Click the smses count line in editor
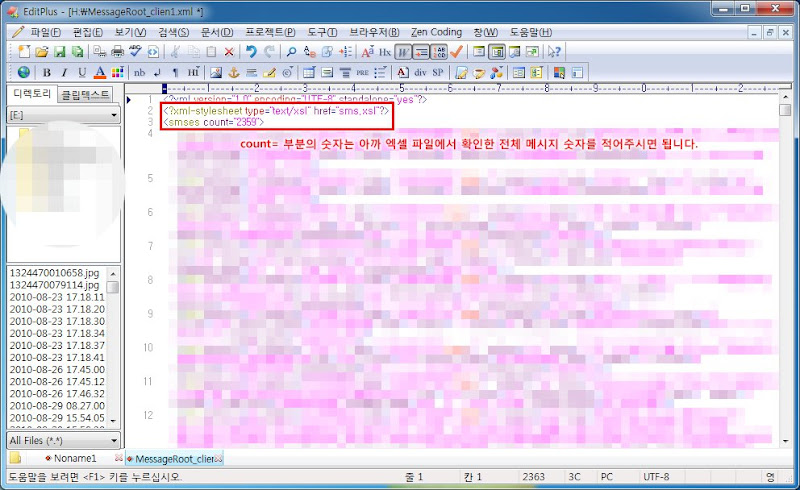This screenshot has height=490, width=800. click(213, 122)
